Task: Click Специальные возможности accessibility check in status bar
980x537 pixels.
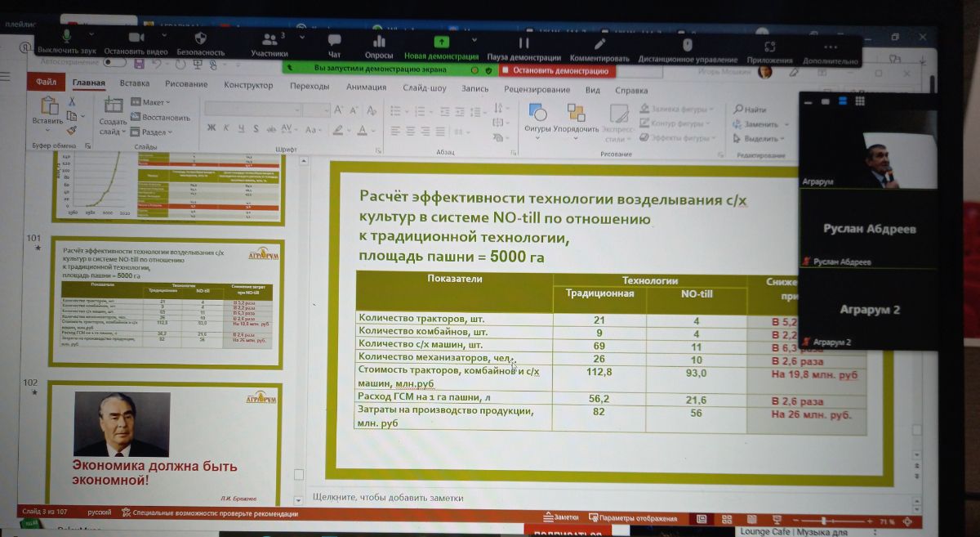Action: click(x=209, y=513)
